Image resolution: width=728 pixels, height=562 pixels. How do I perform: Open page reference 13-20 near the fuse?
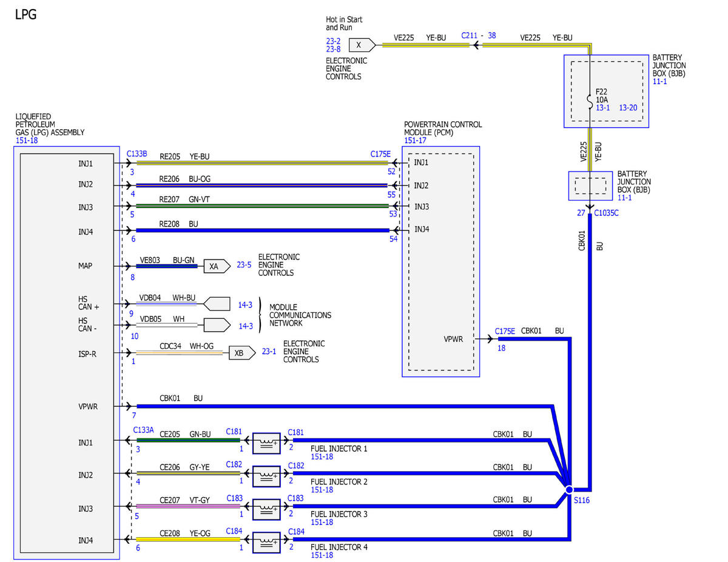point(628,108)
